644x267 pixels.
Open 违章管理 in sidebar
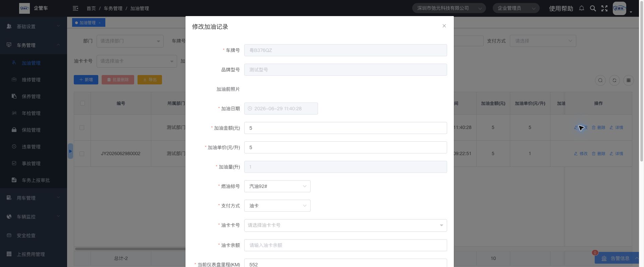tap(34, 147)
